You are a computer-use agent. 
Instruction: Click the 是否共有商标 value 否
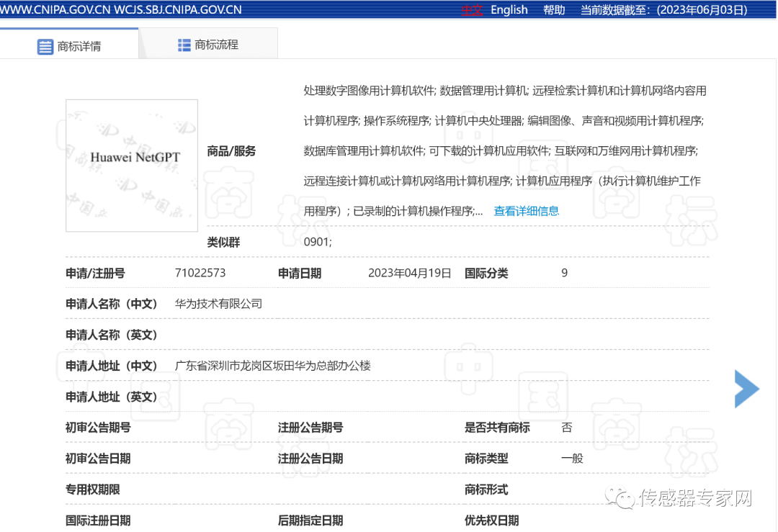(x=566, y=428)
